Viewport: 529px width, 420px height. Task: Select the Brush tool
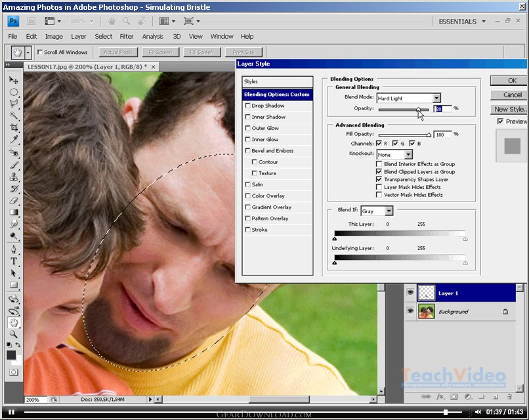14,165
